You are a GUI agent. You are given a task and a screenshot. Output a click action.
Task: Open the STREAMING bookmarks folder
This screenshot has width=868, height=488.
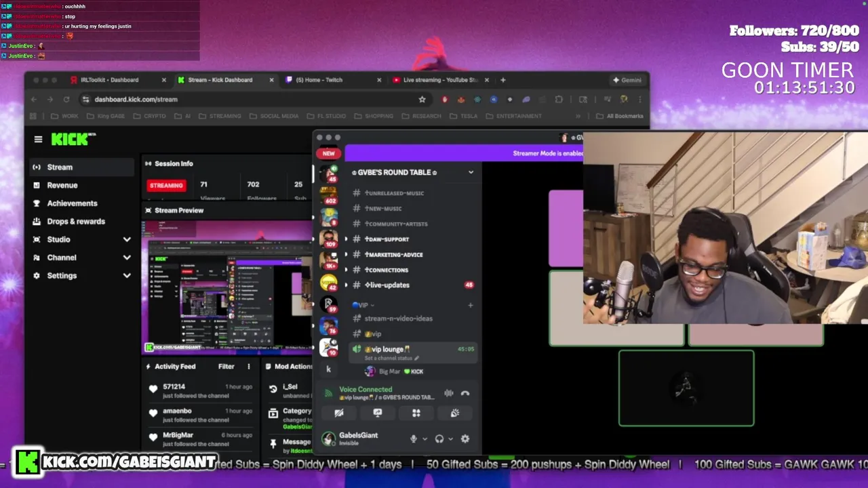click(219, 116)
